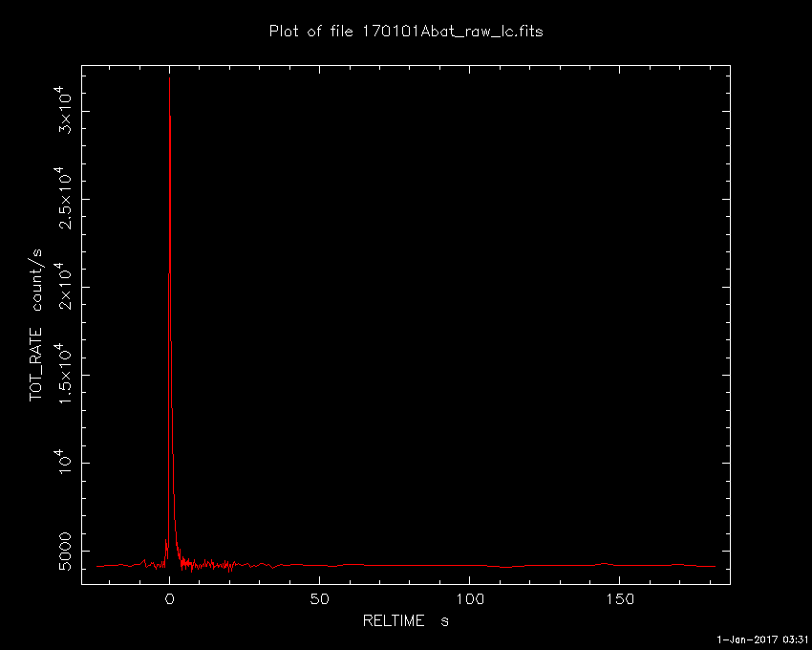Click the 'TOT_RATE count/s' y-axis label
The width and height of the screenshot is (812, 650).
(x=35, y=325)
